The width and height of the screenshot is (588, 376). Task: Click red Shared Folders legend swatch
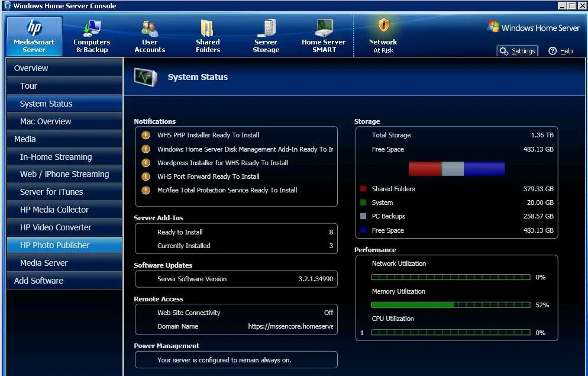click(x=363, y=189)
